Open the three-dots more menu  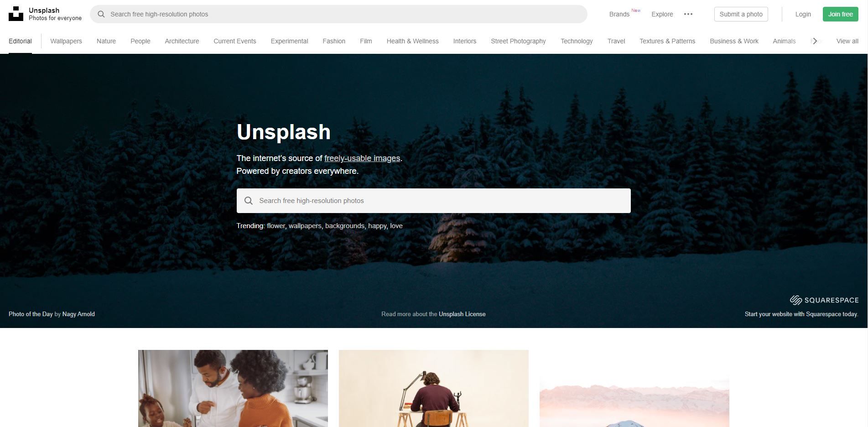tap(688, 14)
